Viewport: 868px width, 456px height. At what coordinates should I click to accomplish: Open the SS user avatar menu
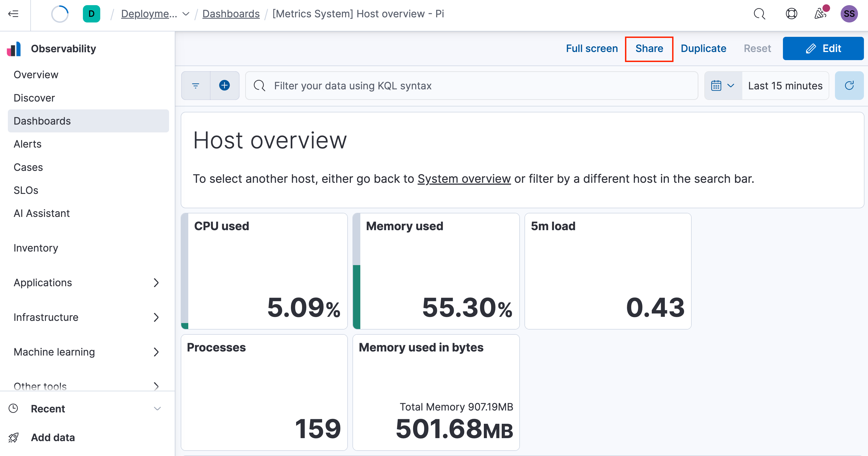pos(849,14)
